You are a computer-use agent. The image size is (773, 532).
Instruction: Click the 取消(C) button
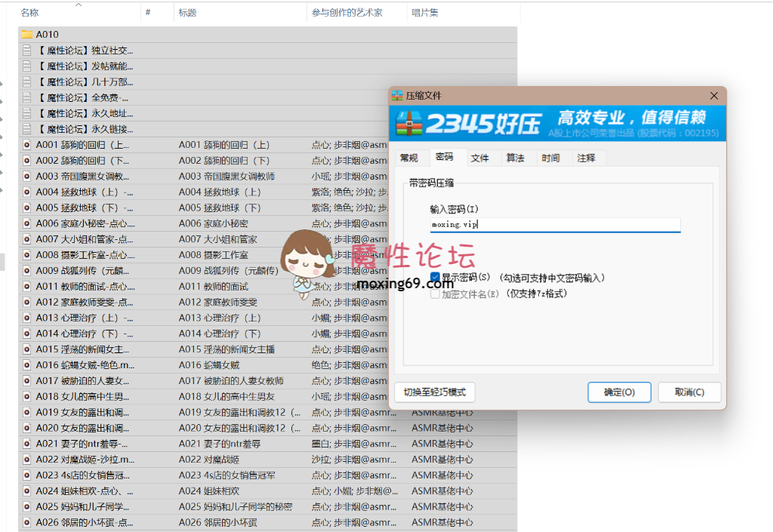[x=689, y=392]
